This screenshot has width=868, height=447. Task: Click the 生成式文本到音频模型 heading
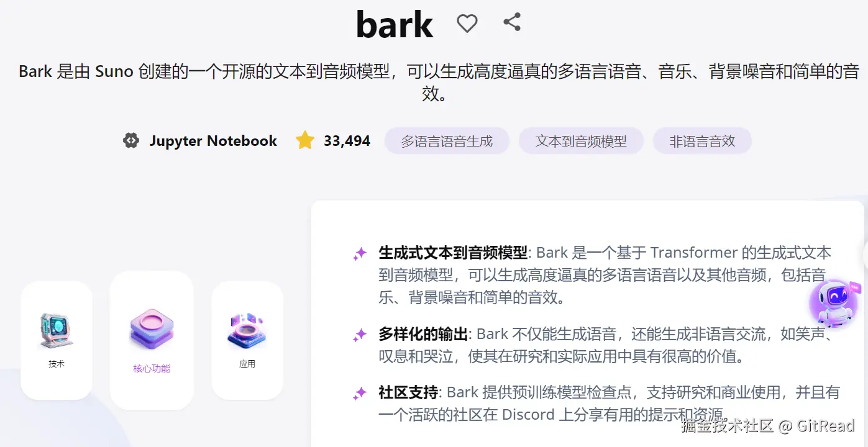point(453,253)
